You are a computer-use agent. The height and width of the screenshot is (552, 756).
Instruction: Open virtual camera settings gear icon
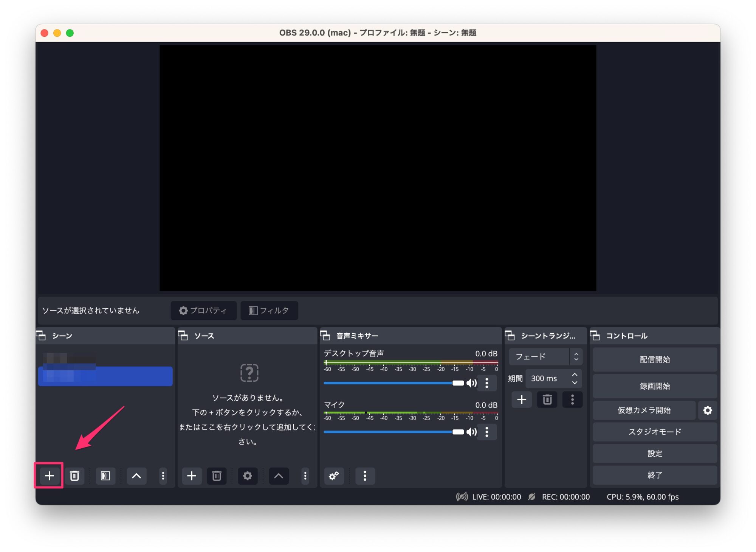click(707, 410)
